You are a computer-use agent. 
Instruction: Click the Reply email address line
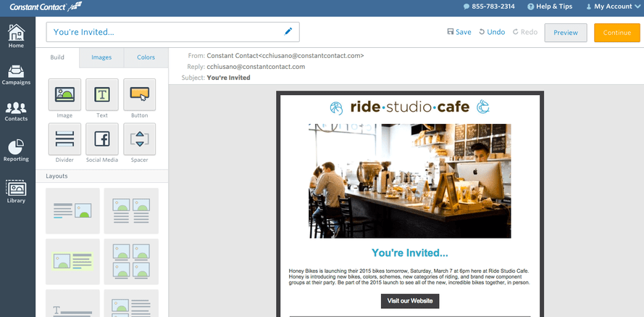point(246,67)
